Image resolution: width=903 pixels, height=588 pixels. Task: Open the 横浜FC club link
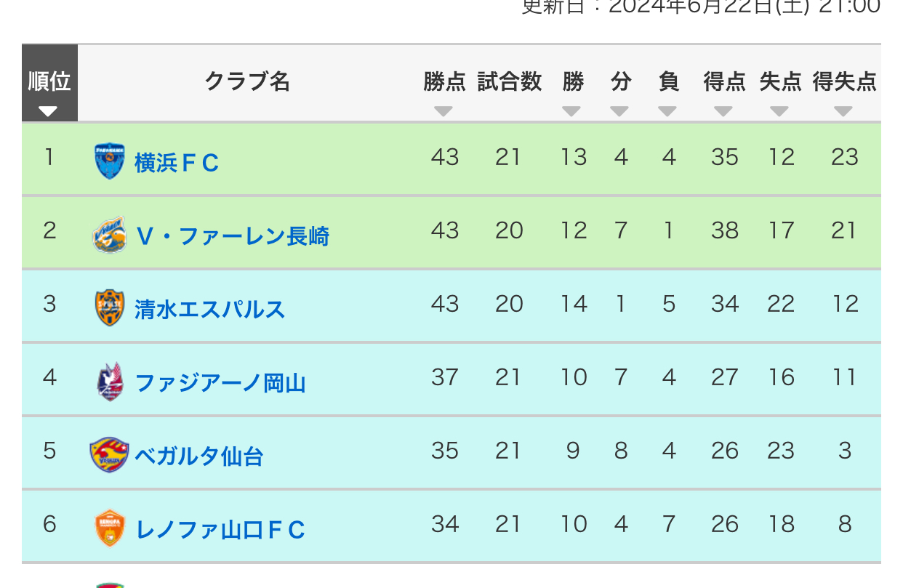point(177,163)
